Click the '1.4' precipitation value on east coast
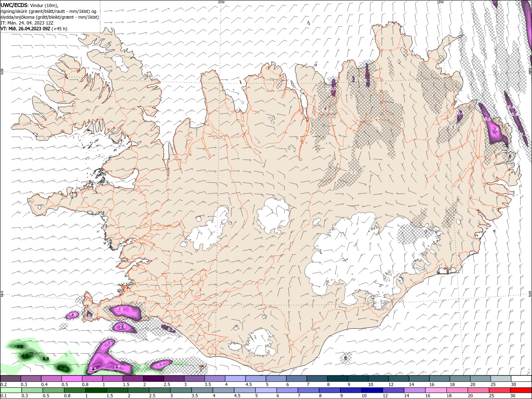 495,130
